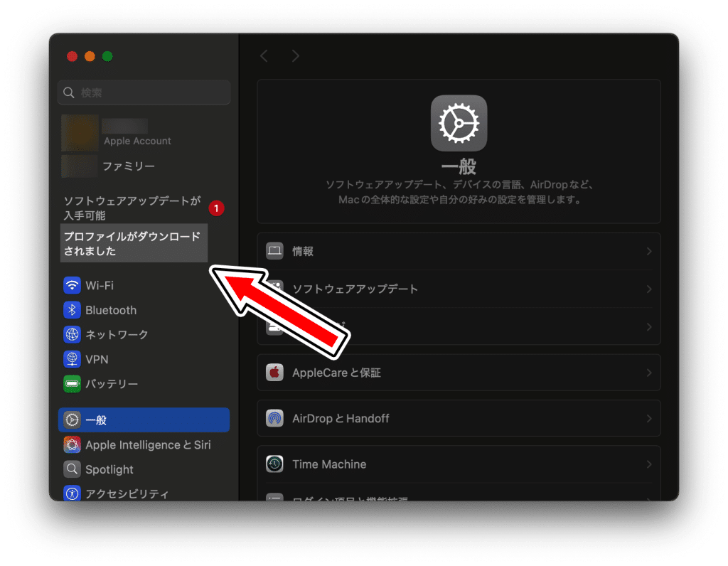Open the AirDropとHandoff row chevron
The width and height of the screenshot is (728, 566).
pos(648,418)
